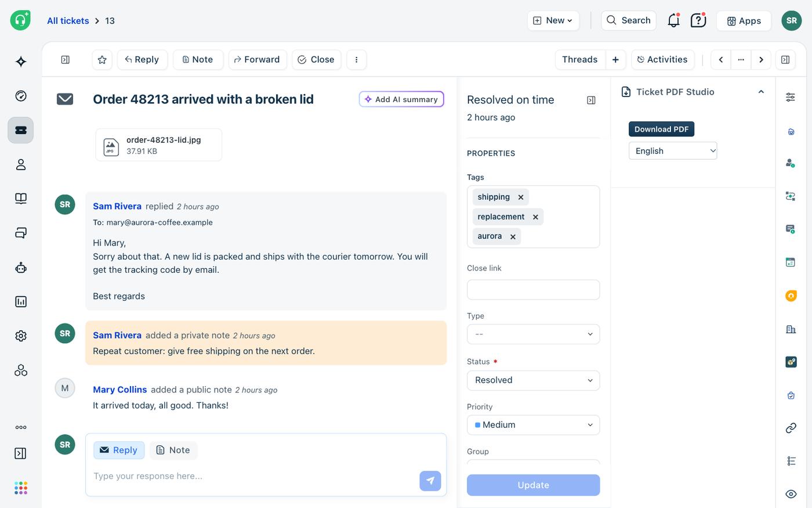Click Download PDF button
Screen dimensions: 812x508
click(x=662, y=129)
